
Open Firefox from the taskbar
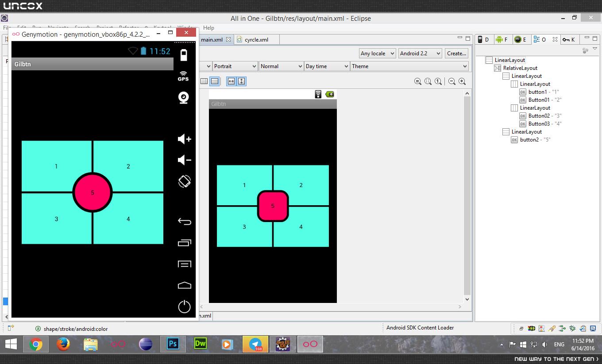(63, 344)
